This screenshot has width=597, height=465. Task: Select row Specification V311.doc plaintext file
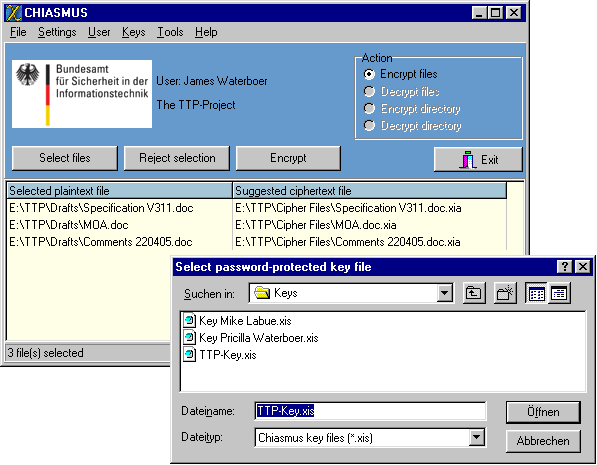[101, 208]
